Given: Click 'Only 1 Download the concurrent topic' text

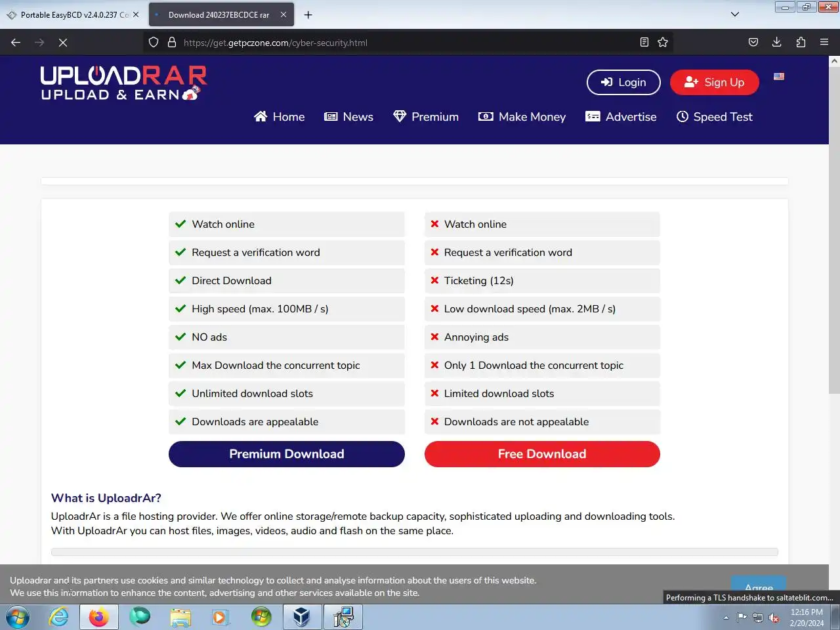Looking at the screenshot, I should coord(534,366).
